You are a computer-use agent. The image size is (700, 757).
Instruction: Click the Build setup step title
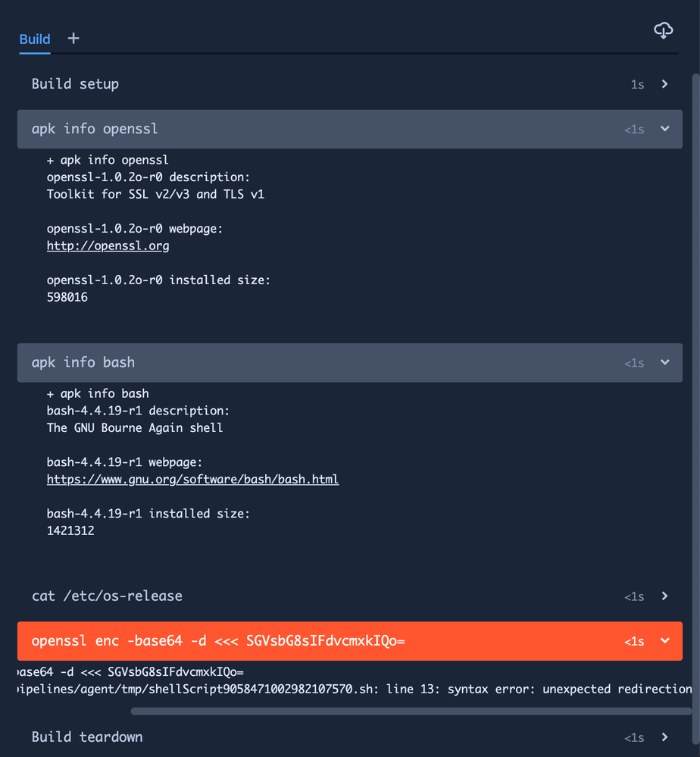click(x=75, y=84)
